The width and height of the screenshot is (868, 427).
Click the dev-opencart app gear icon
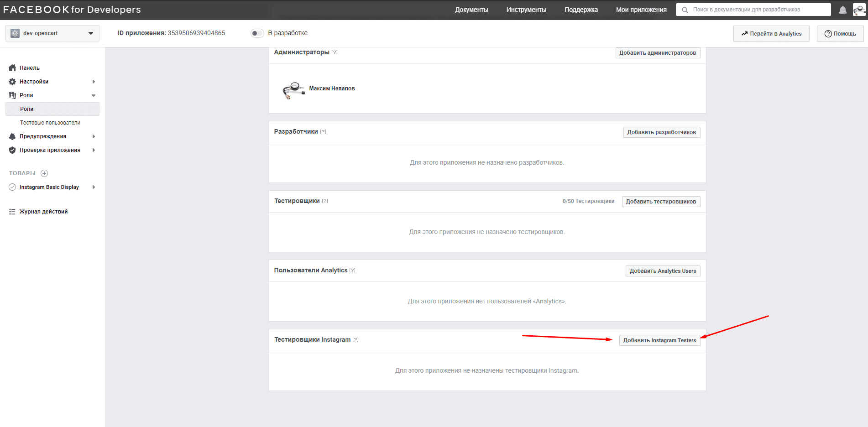point(15,33)
